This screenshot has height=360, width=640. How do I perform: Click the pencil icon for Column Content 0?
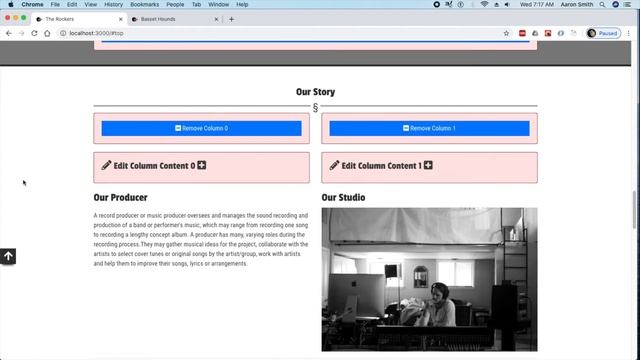click(106, 165)
